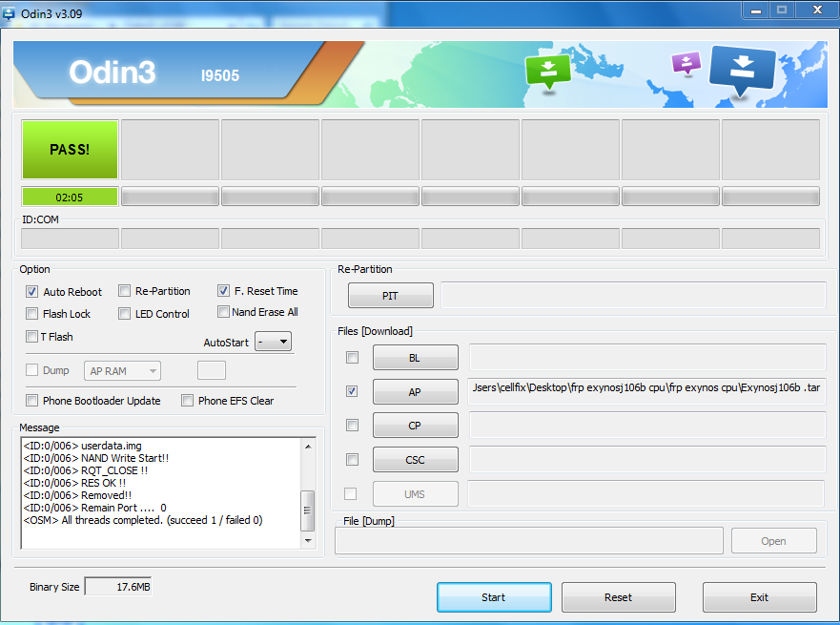
Task: Tick the CSC file checkbox
Action: pos(352,459)
